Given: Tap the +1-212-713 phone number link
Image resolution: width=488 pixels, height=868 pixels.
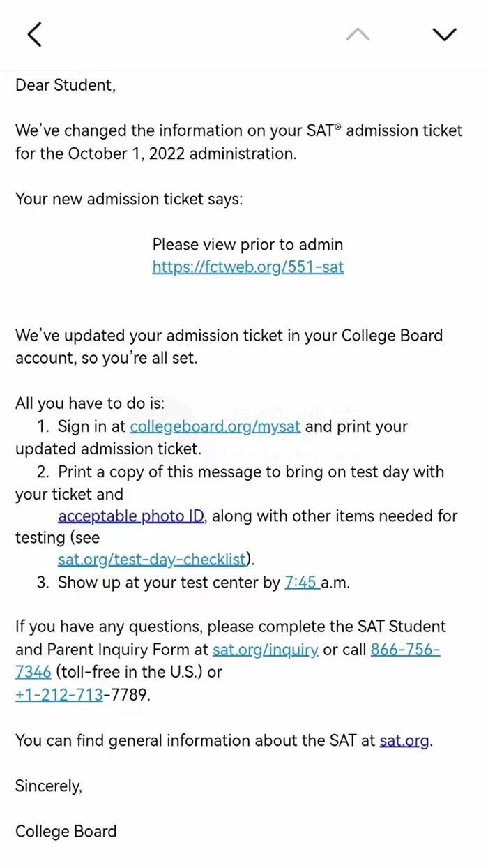Looking at the screenshot, I should tap(59, 695).
